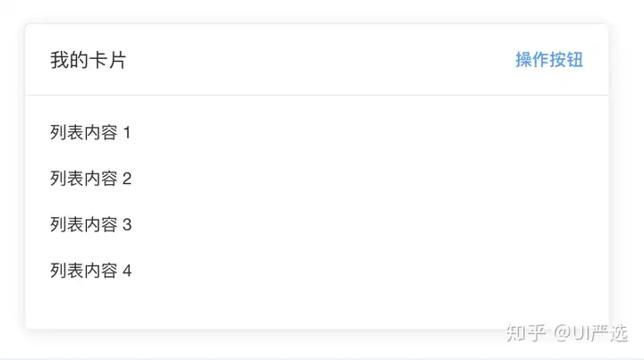Click the "操作按钮" action link

click(x=549, y=60)
